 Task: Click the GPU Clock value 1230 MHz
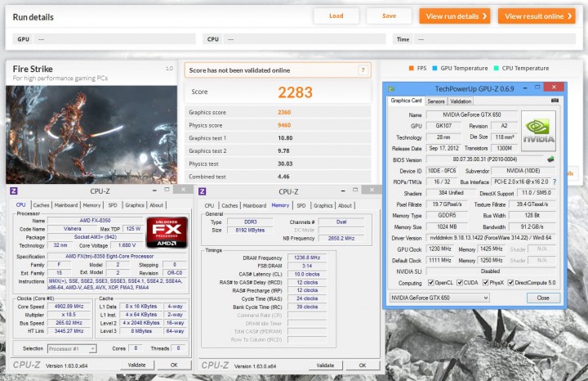click(x=440, y=249)
